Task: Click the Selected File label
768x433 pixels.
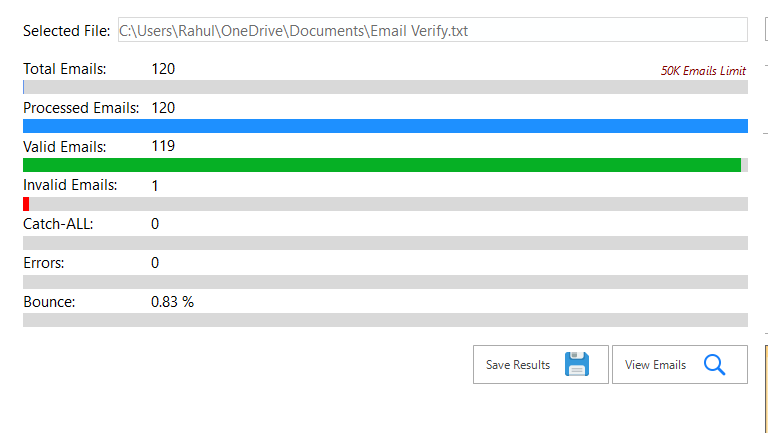Action: coord(67,31)
